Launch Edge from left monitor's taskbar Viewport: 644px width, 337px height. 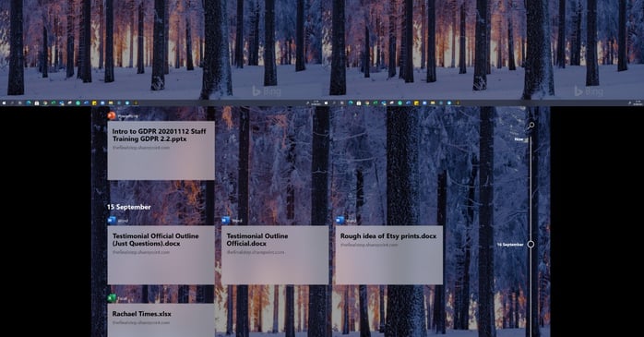tap(29, 102)
